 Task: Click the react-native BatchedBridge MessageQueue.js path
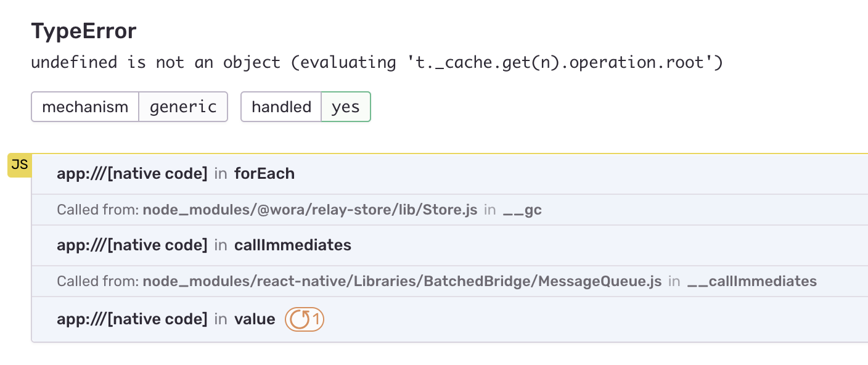click(x=402, y=281)
